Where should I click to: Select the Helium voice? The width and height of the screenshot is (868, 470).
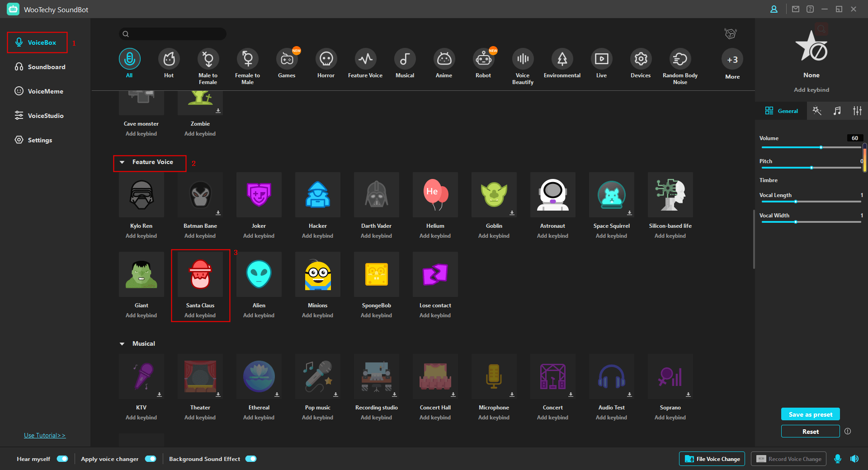coord(435,195)
